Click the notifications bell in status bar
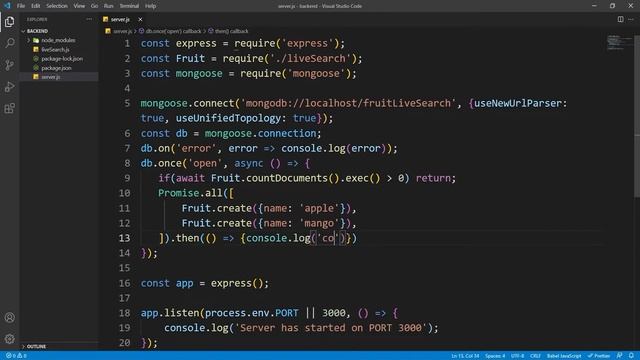640x360 pixels. [631, 356]
